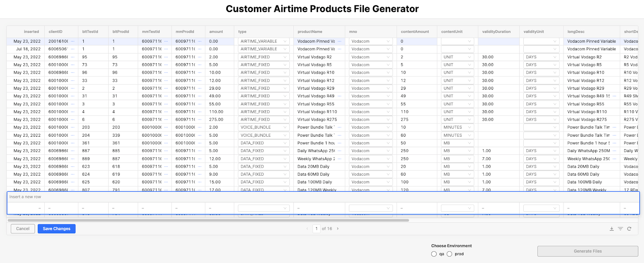Click the refresh table icon

pos(629,229)
